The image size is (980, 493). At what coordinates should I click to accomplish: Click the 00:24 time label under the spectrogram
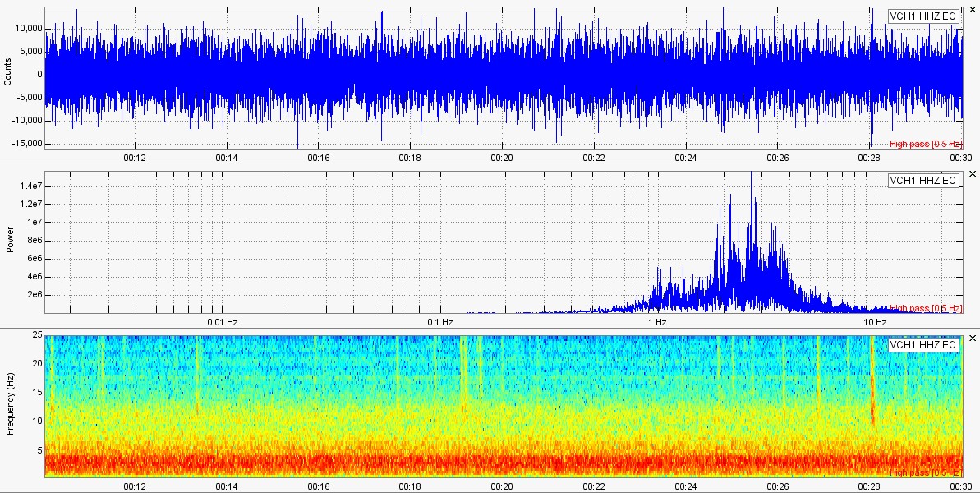coord(686,486)
